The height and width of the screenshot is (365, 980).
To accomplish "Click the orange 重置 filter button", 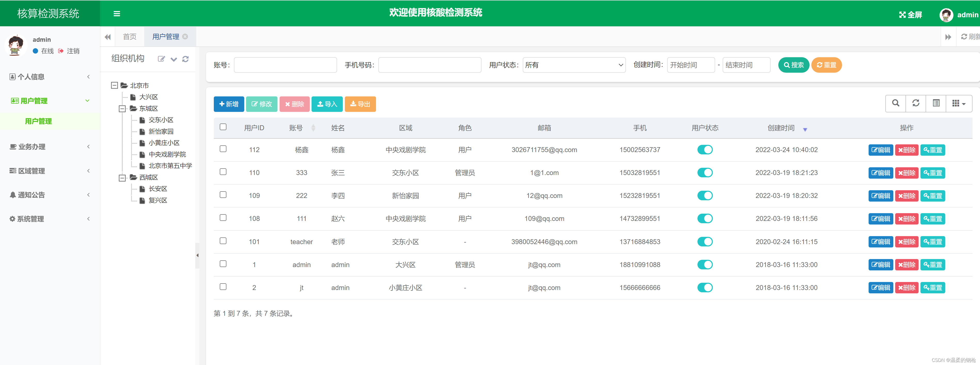I will point(826,65).
